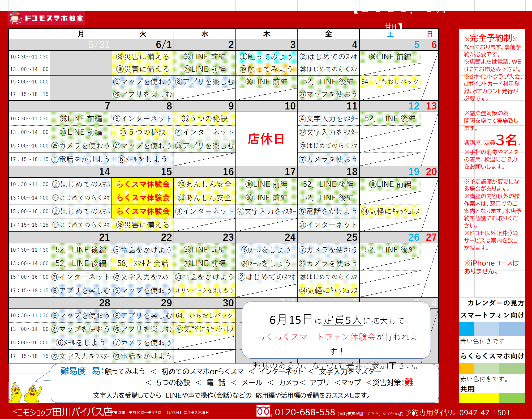
Task: Click the 58. スマホと会話 cell on June 22
Action: (143, 263)
